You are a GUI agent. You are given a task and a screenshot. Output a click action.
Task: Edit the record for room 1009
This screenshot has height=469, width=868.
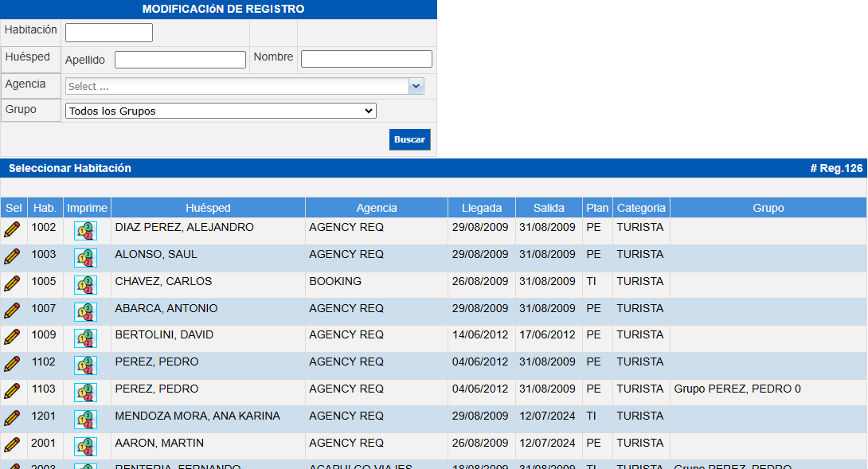pos(12,337)
